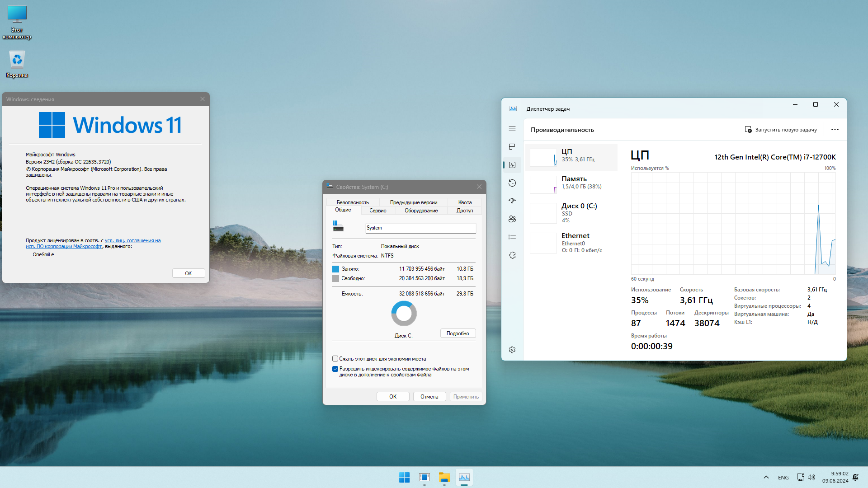Open the license agreement link in Windows сведения
The image size is (868, 488).
click(x=133, y=240)
